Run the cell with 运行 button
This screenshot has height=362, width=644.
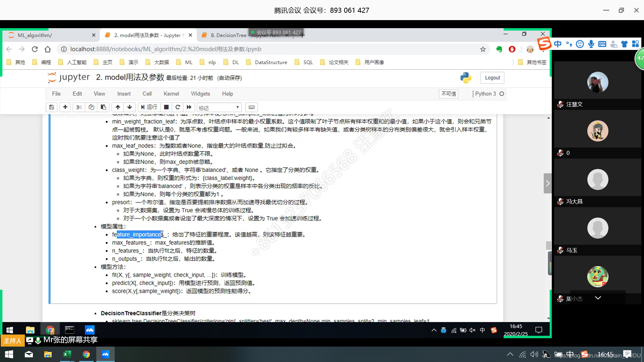coord(149,107)
